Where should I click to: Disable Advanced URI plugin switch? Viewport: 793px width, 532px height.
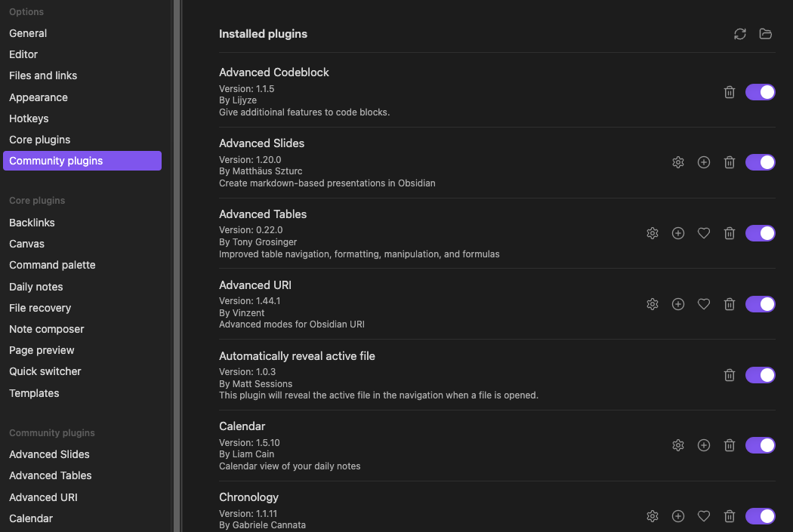760,304
